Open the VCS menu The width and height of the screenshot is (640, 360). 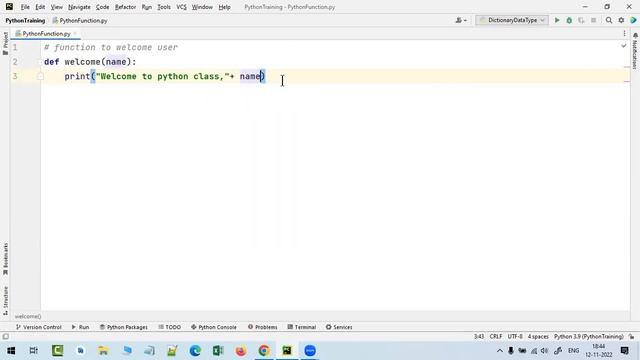(x=181, y=7)
